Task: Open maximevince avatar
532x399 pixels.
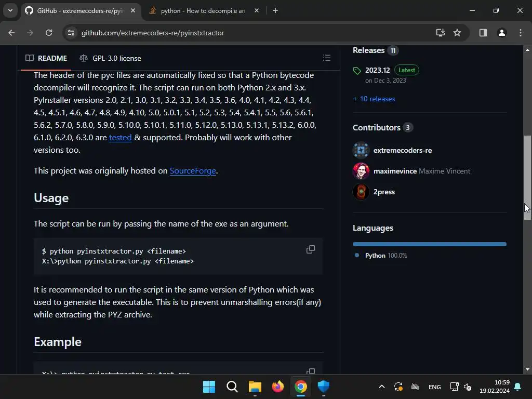Action: click(361, 171)
